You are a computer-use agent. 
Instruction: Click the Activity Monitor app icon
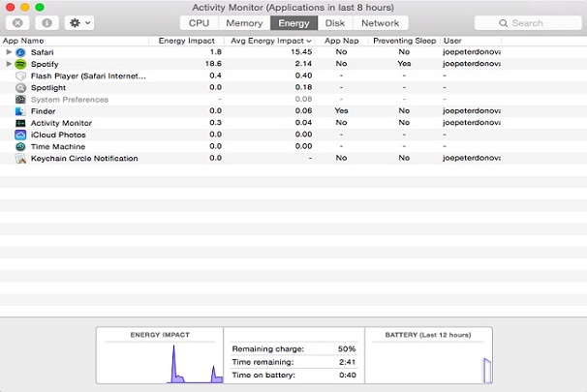tap(21, 123)
